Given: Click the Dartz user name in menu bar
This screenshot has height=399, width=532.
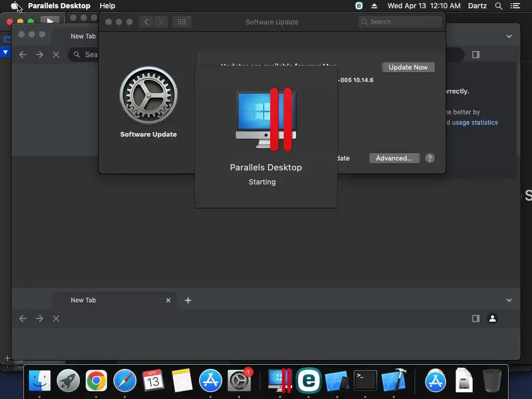Looking at the screenshot, I should point(477,6).
